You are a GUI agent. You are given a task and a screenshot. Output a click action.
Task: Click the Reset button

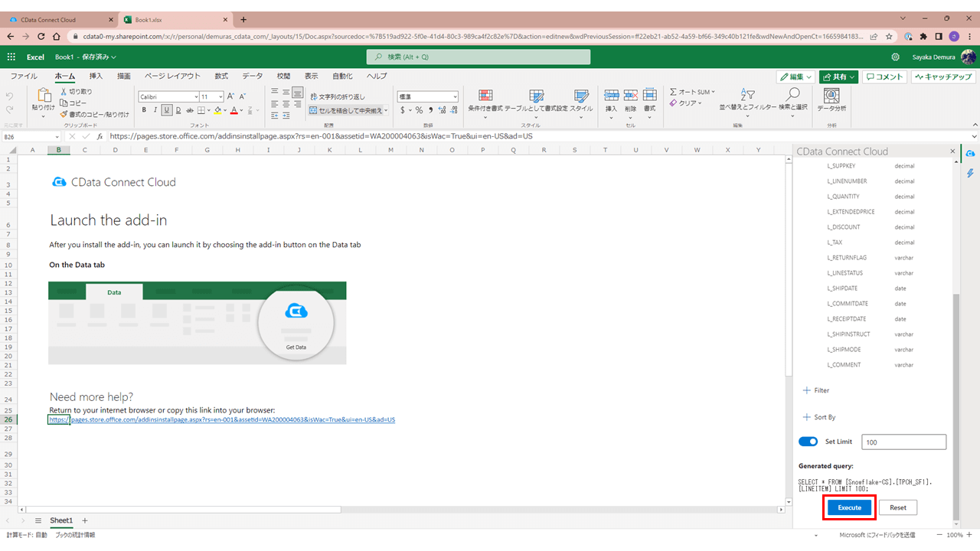(x=898, y=507)
